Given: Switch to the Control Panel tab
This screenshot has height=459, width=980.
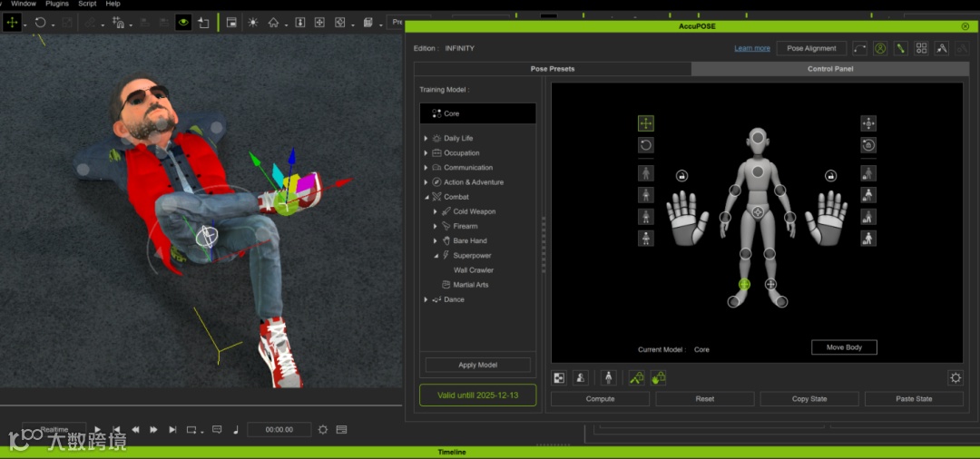Looking at the screenshot, I should (x=830, y=69).
